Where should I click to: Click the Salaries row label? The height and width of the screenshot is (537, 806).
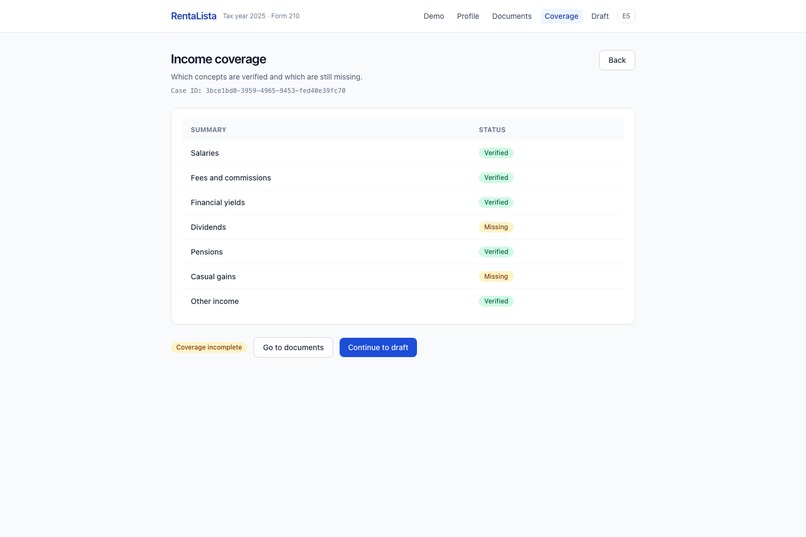[205, 153]
